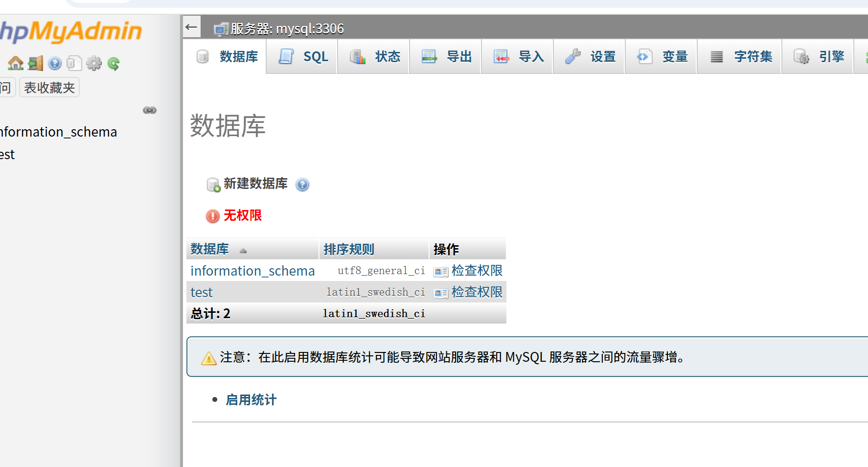Open phpMyAdmin documentation help icon
The height and width of the screenshot is (467, 868).
(55, 63)
